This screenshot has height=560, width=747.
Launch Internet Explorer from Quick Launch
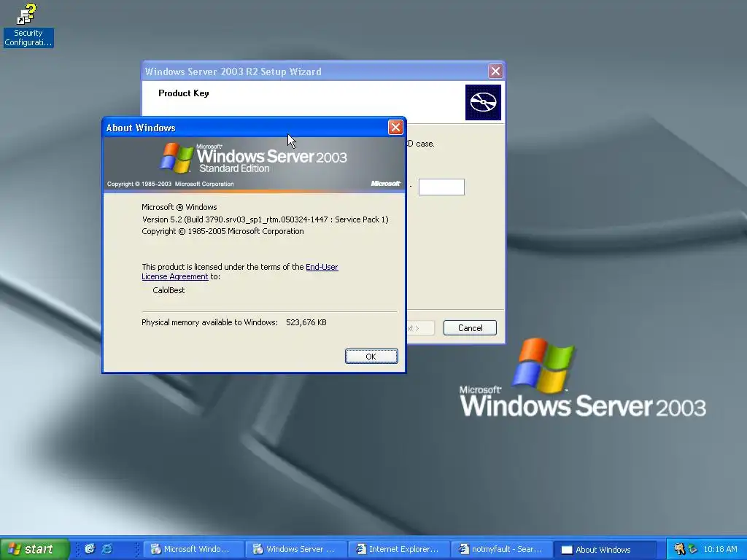[107, 549]
